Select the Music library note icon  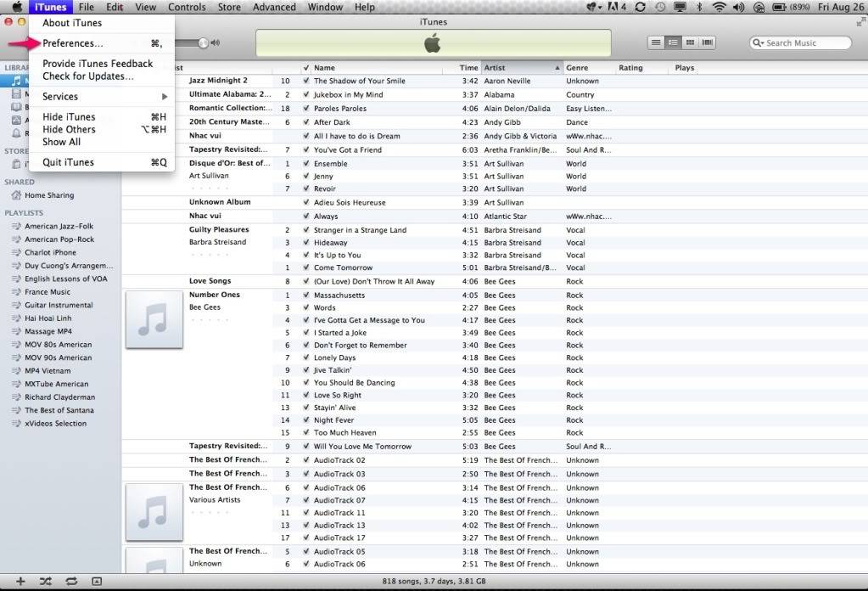pos(17,81)
